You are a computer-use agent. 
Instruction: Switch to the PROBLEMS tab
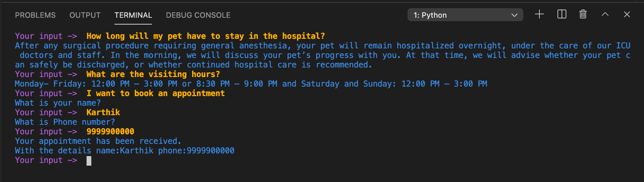(x=35, y=15)
